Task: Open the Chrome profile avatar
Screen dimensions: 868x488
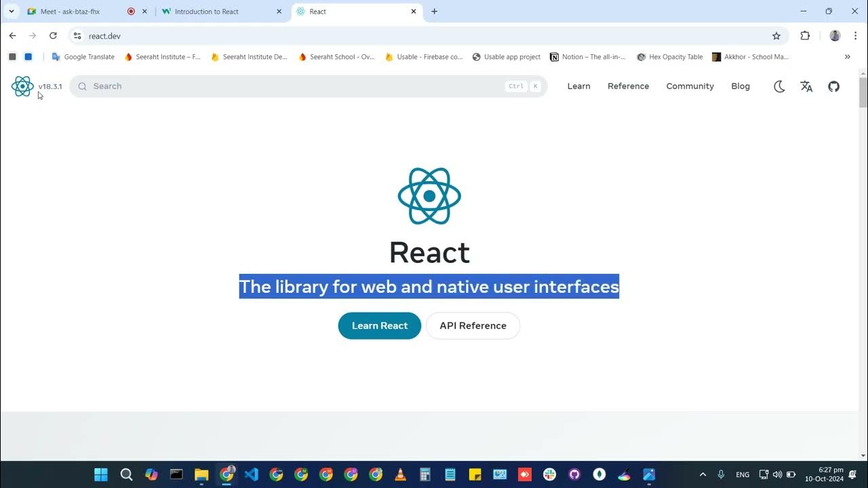Action: [x=835, y=36]
